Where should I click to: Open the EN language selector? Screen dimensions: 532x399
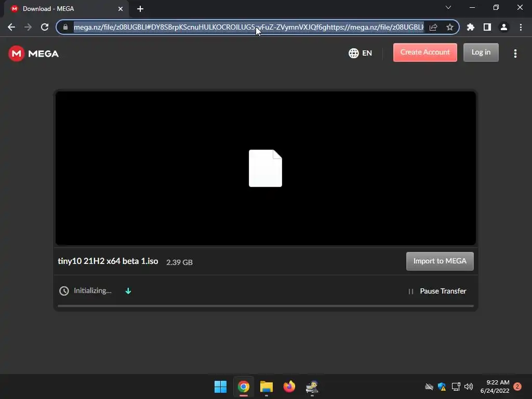coord(361,54)
